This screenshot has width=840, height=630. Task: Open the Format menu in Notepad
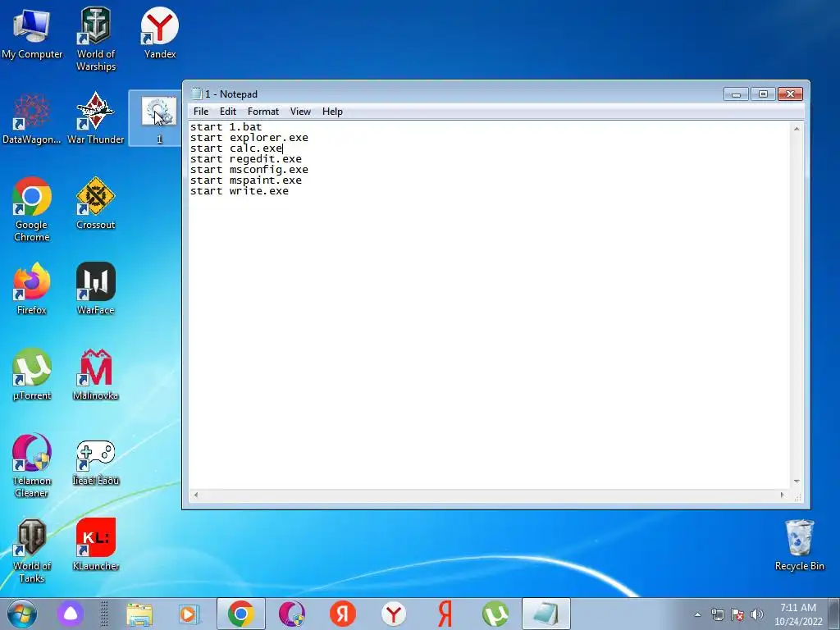tap(263, 112)
